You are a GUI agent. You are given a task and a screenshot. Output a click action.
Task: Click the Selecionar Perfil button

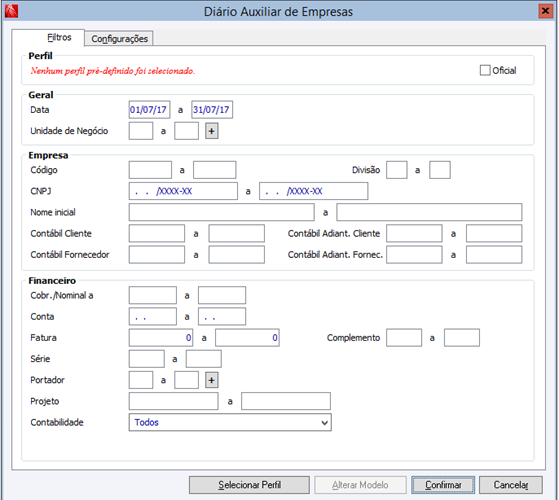point(249,485)
